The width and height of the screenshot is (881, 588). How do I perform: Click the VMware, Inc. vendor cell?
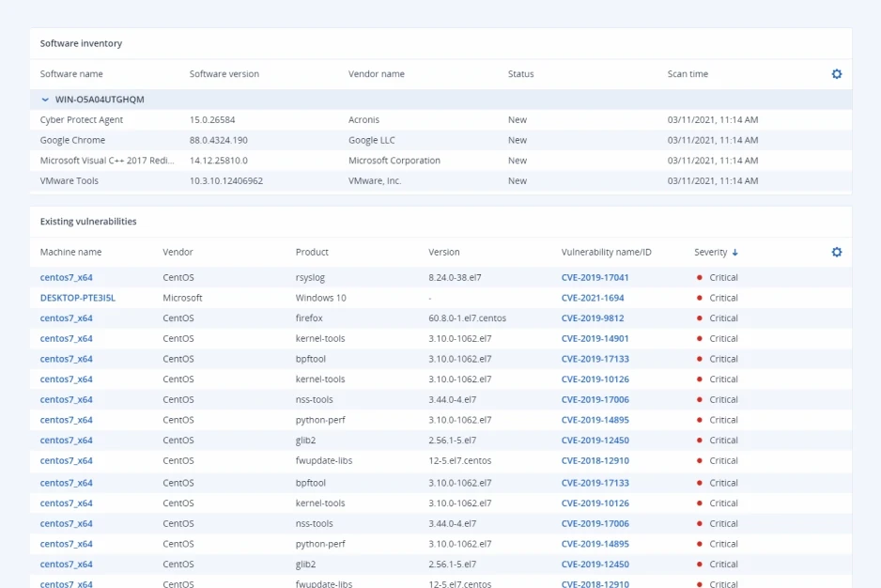tap(375, 180)
